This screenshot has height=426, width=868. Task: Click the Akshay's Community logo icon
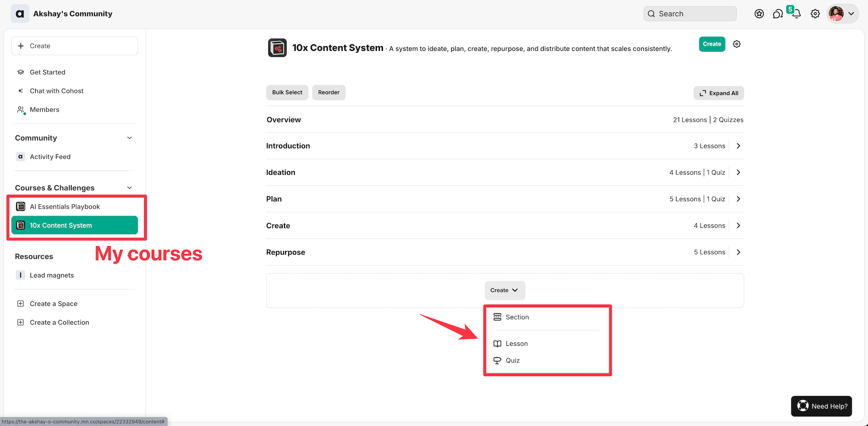20,14
